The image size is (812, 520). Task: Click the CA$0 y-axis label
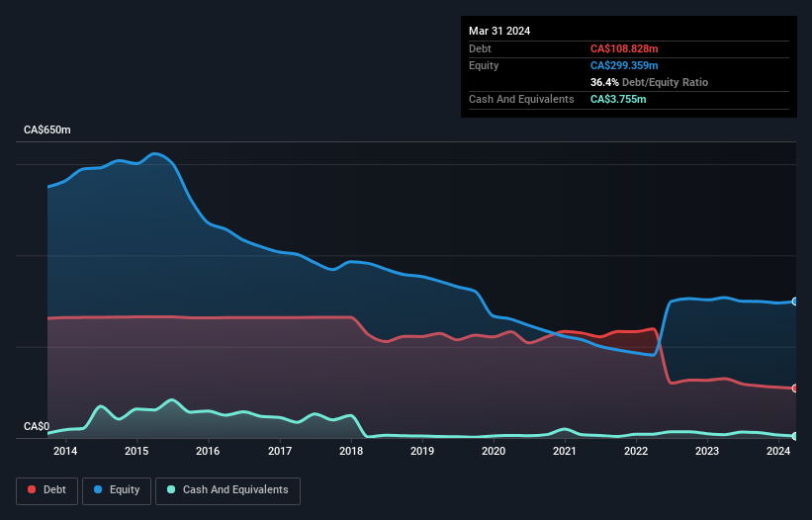point(37,426)
